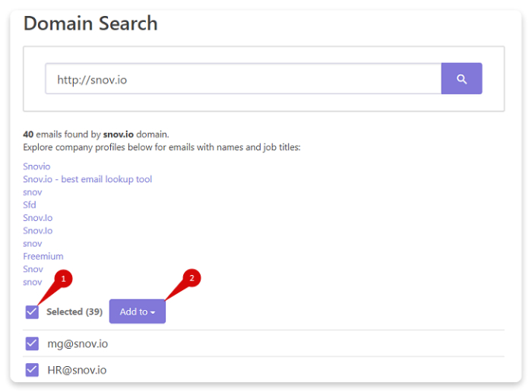This screenshot has width=532, height=392.
Task: Click the HR@snov.io email text
Action: point(77,370)
